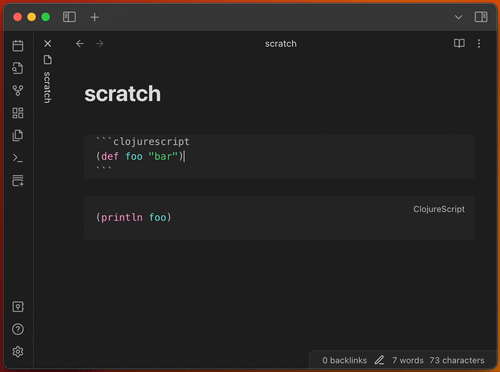This screenshot has height=372, width=500.
Task: Toggle the left sidebar
Action: coord(69,17)
